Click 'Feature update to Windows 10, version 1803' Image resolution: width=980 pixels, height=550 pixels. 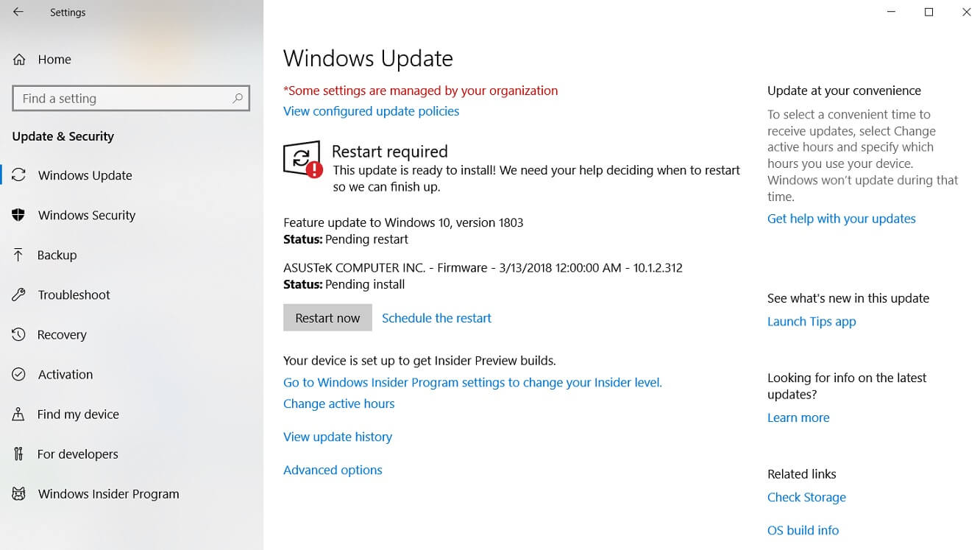[x=403, y=222]
